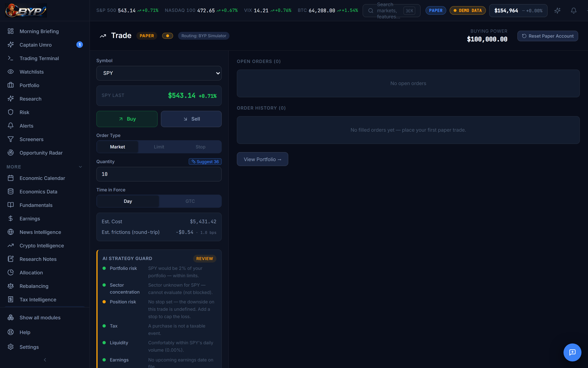Click the Position risk row label
Screen dimensions: 588x368
point(123,302)
